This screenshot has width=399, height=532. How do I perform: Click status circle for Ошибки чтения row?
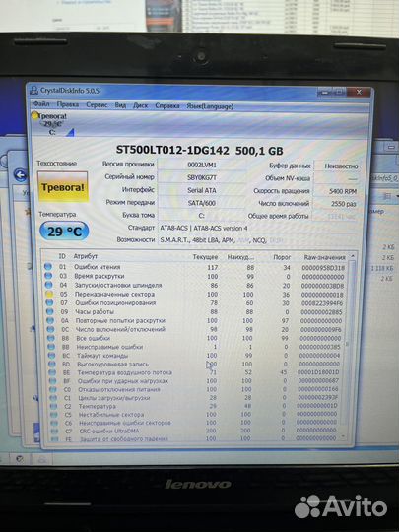point(48,267)
